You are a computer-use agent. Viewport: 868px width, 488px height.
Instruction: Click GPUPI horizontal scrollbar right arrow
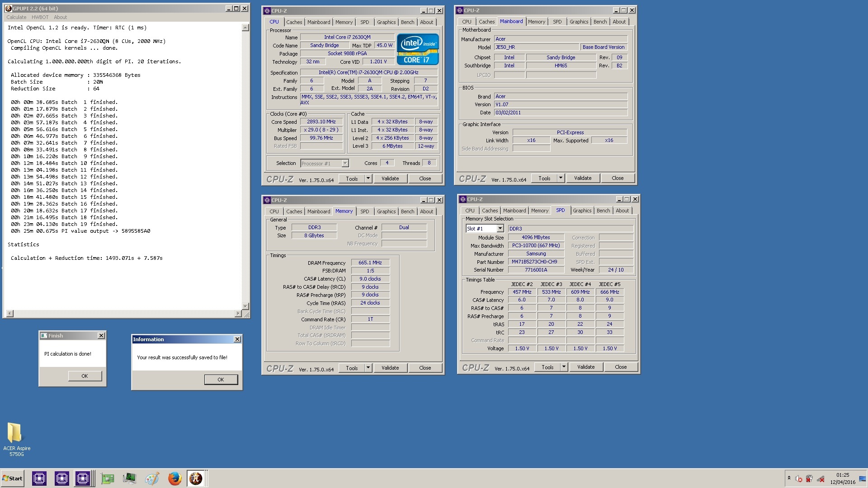pos(238,313)
